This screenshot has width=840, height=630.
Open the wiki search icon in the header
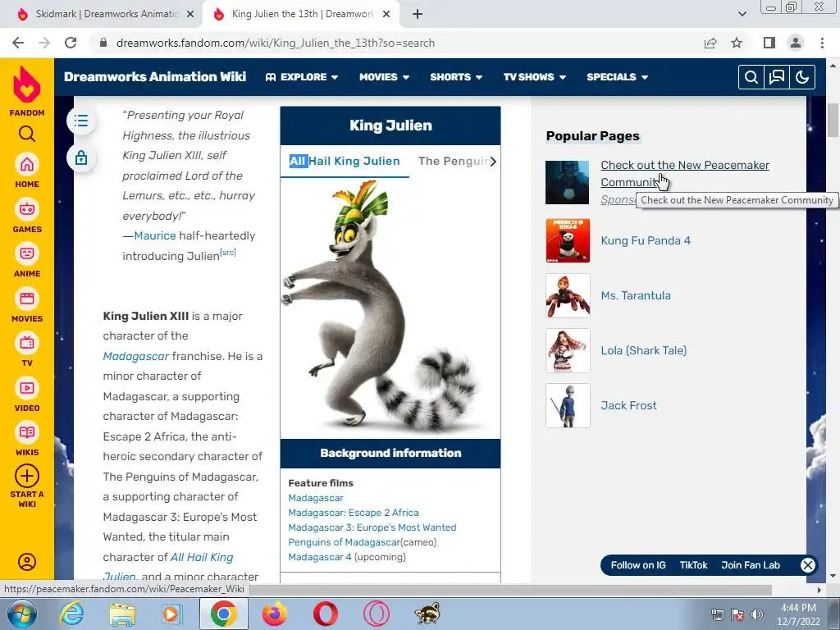click(x=751, y=77)
